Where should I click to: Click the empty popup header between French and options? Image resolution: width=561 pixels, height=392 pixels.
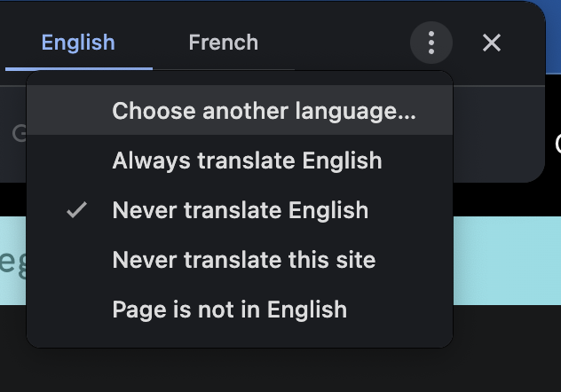coord(337,43)
